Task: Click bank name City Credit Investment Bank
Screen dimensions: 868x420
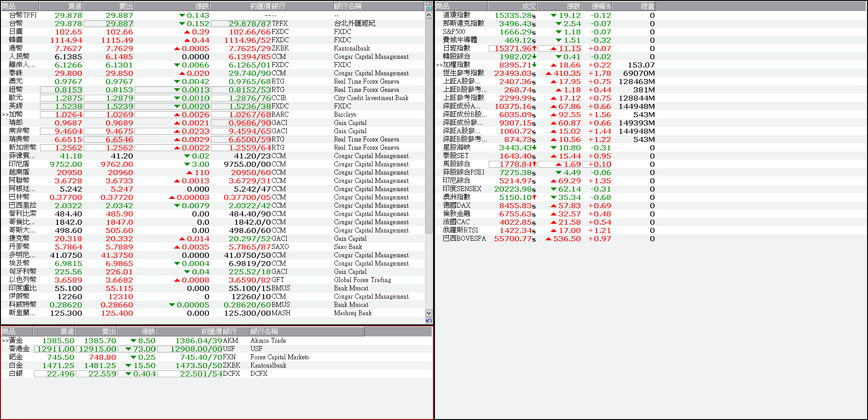Action: [371, 98]
